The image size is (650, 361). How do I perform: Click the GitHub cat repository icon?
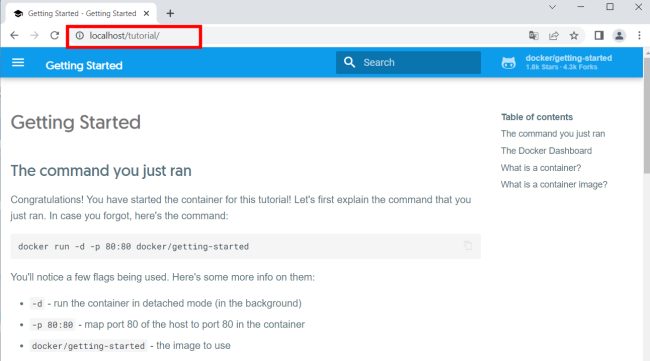tap(509, 63)
